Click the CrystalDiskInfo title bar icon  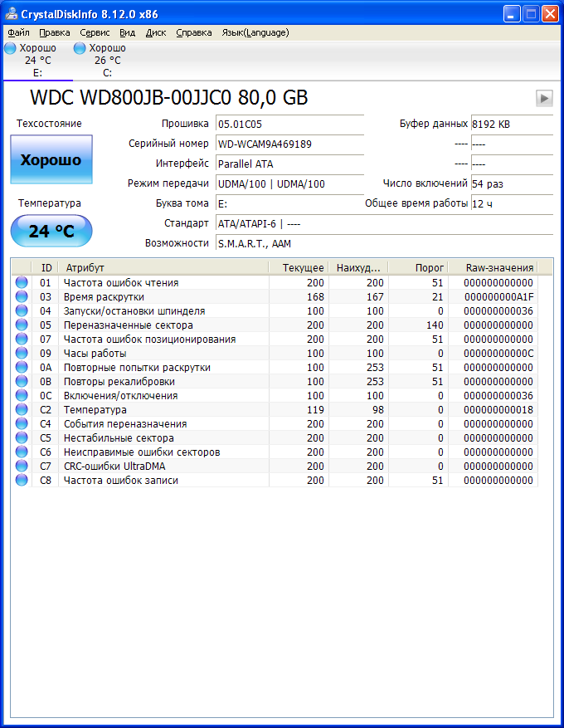(11, 14)
